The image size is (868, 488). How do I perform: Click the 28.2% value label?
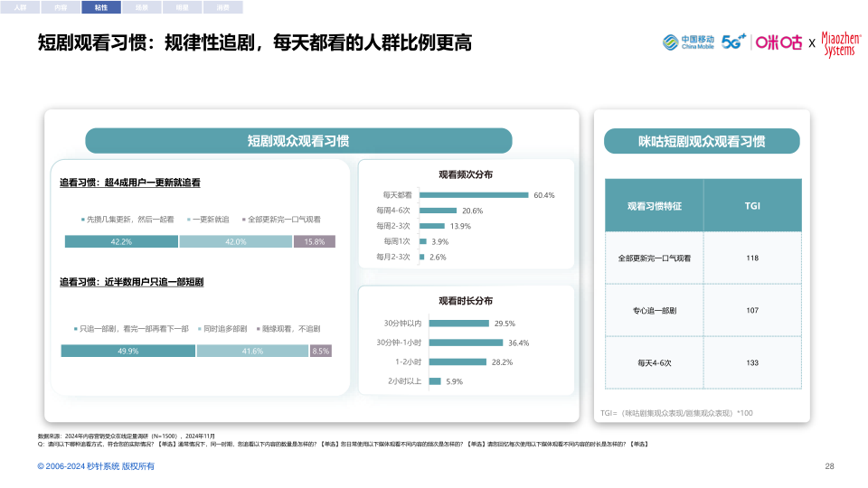point(502,362)
